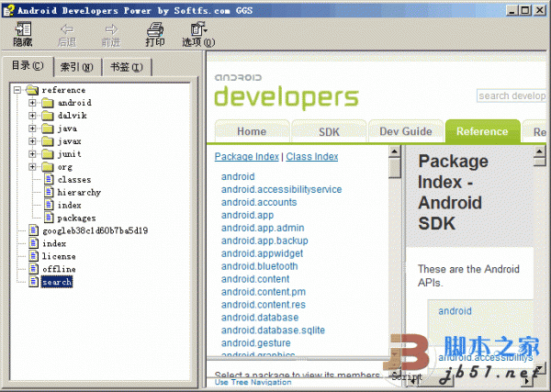
Task: Collapse the reference tree node
Action: point(17,90)
